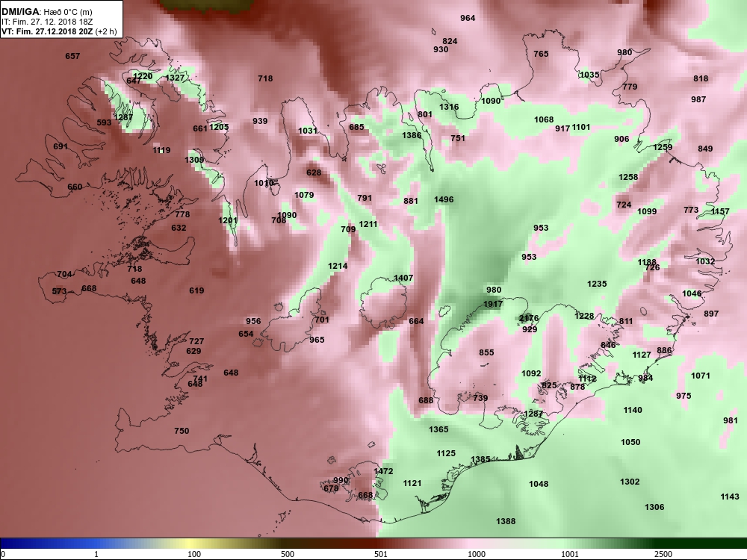This screenshot has height=560, width=747.
Task: Select the 855 label
Action: pos(486,353)
